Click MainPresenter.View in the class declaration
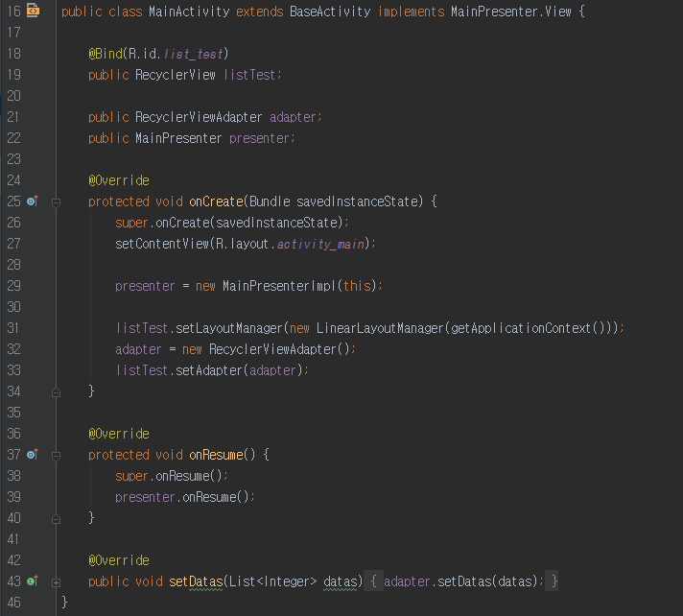The width and height of the screenshot is (683, 616). coord(511,12)
